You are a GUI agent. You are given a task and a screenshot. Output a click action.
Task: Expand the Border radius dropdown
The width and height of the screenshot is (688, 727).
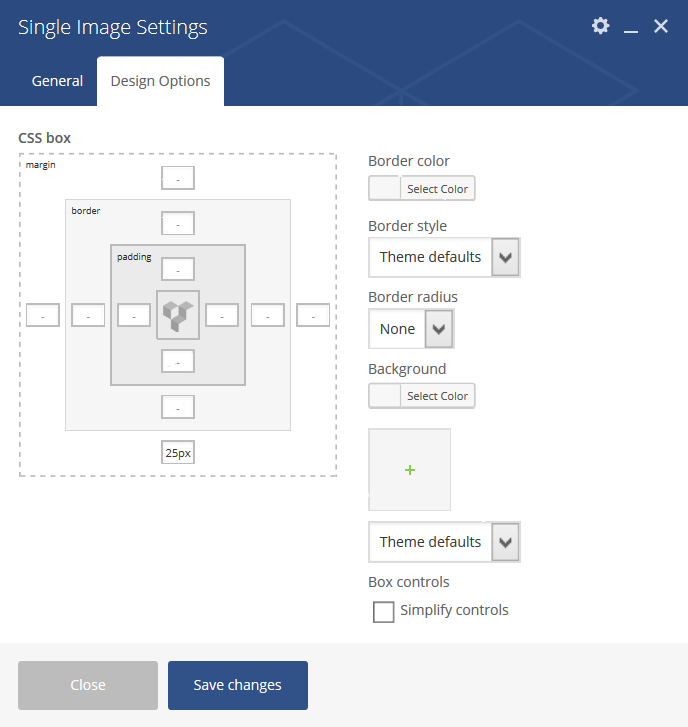pyautogui.click(x=411, y=329)
